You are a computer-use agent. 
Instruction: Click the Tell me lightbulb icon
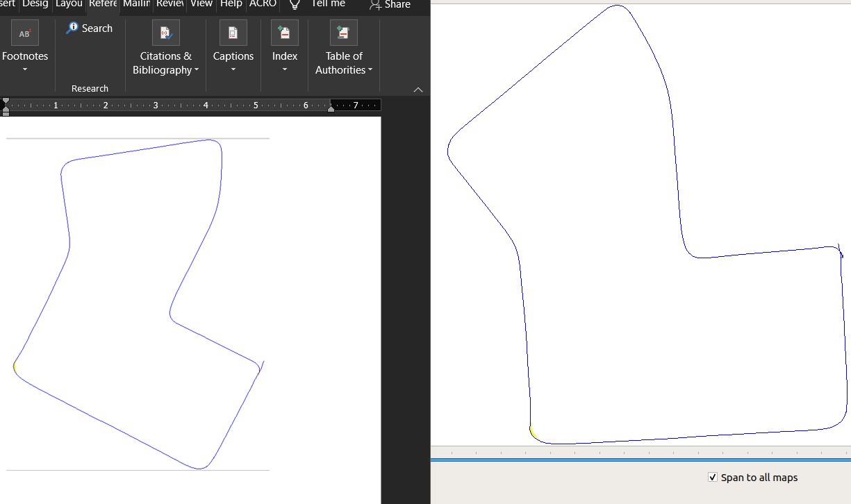click(295, 5)
